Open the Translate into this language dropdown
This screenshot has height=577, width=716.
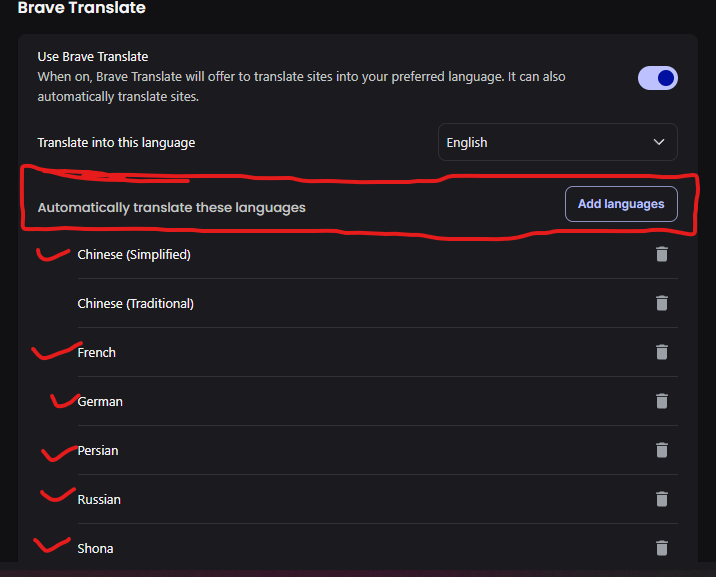(558, 142)
